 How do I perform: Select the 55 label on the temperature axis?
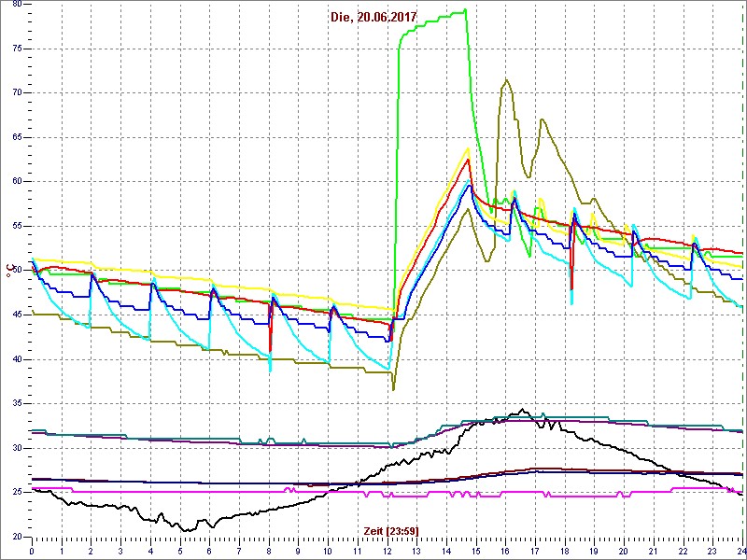coord(16,226)
